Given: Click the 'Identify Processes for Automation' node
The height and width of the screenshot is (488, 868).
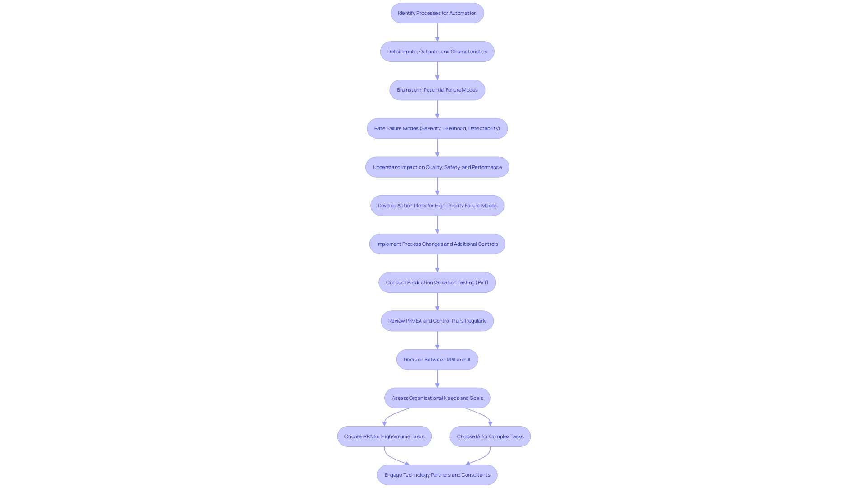Looking at the screenshot, I should point(437,13).
